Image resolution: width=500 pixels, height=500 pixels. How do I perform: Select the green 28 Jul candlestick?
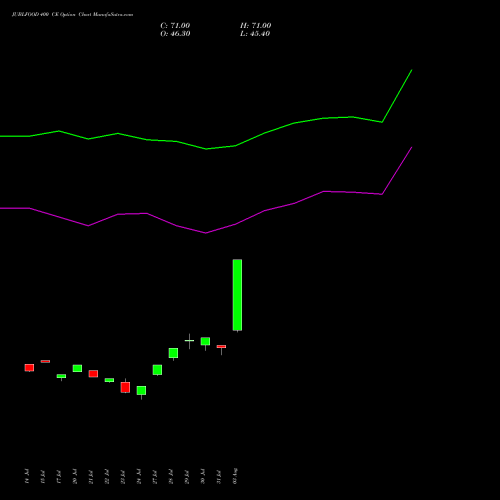click(173, 353)
